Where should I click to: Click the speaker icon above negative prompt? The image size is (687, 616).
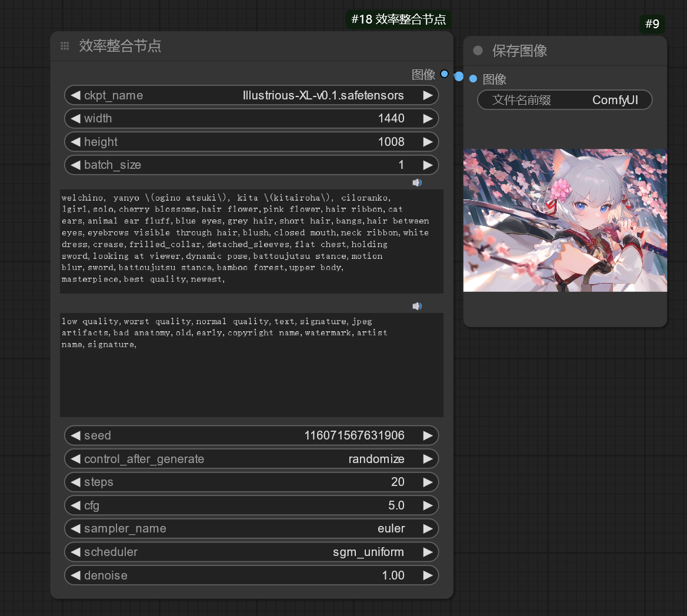417,306
